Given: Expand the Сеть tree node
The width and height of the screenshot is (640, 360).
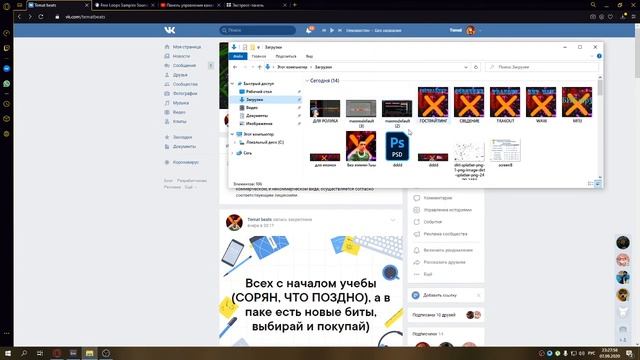Looking at the screenshot, I should pos(233,153).
